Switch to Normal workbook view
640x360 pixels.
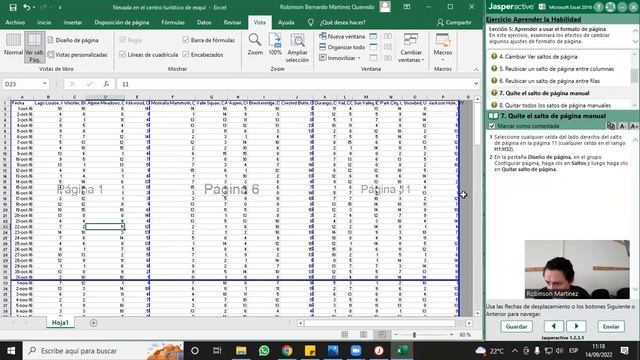(x=13, y=44)
